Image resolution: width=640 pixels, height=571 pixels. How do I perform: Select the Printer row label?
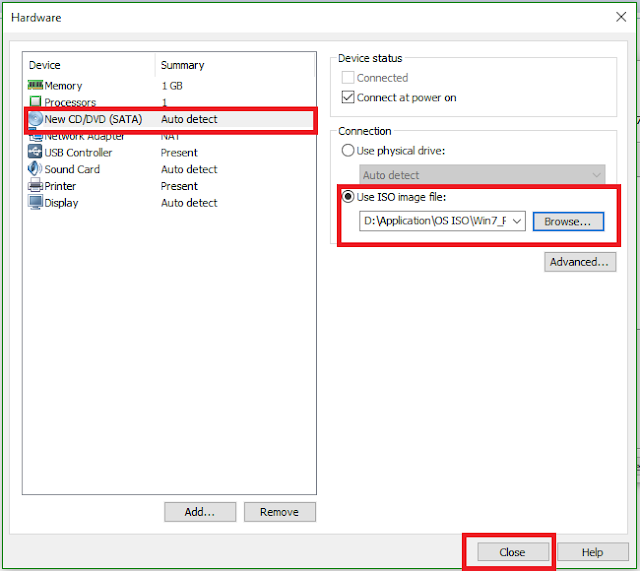(x=60, y=186)
